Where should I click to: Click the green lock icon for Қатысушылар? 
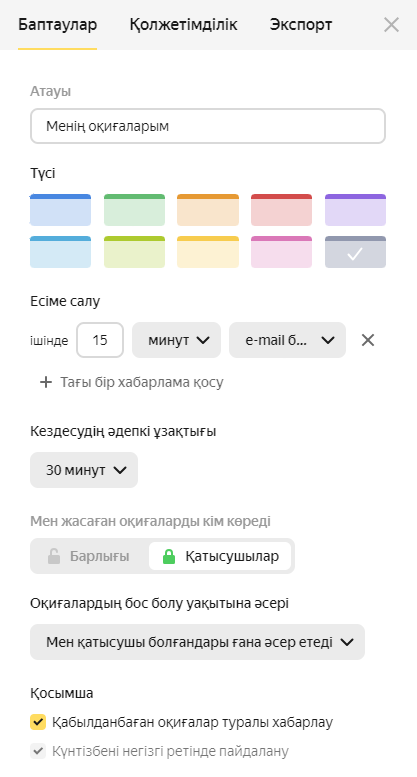(169, 556)
